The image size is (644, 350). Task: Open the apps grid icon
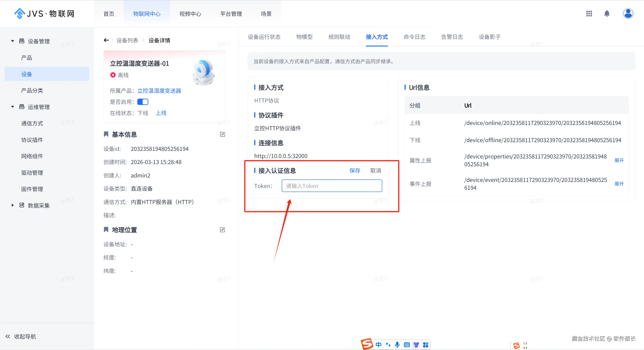589,13
